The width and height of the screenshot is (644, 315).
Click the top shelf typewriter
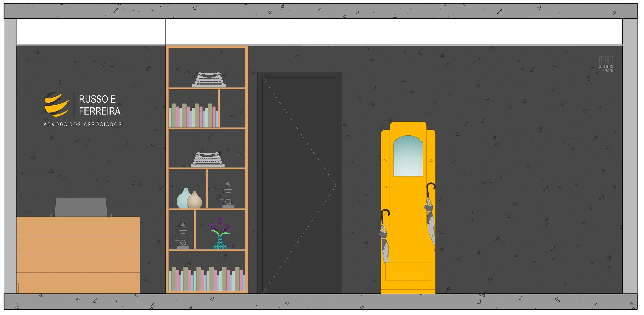click(x=209, y=80)
